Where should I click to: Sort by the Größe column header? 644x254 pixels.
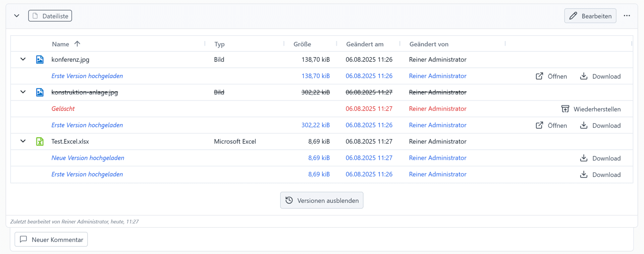pyautogui.click(x=302, y=44)
